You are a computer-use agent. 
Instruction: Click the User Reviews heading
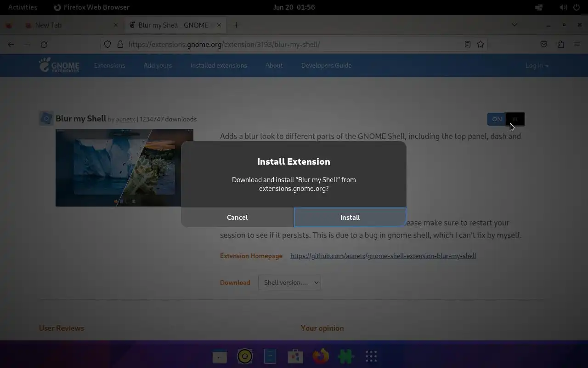[x=62, y=328]
